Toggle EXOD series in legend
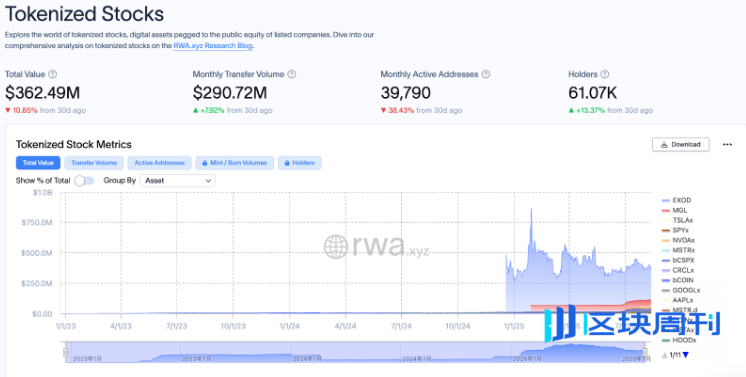 pos(676,200)
